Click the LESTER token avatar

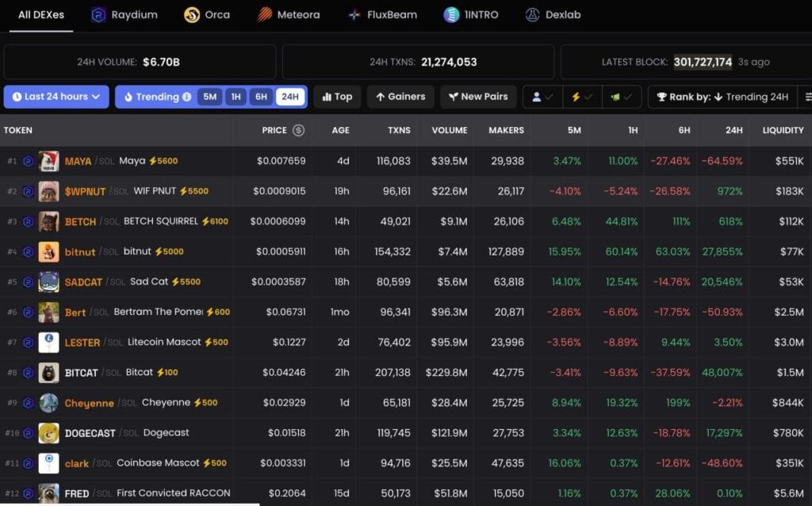pyautogui.click(x=48, y=343)
